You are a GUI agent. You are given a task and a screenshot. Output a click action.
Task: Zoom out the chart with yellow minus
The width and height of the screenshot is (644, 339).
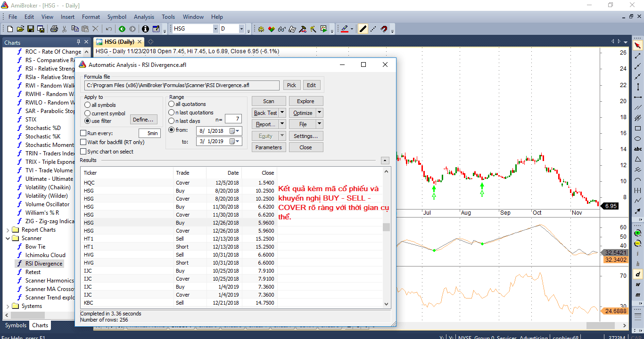[638, 243]
